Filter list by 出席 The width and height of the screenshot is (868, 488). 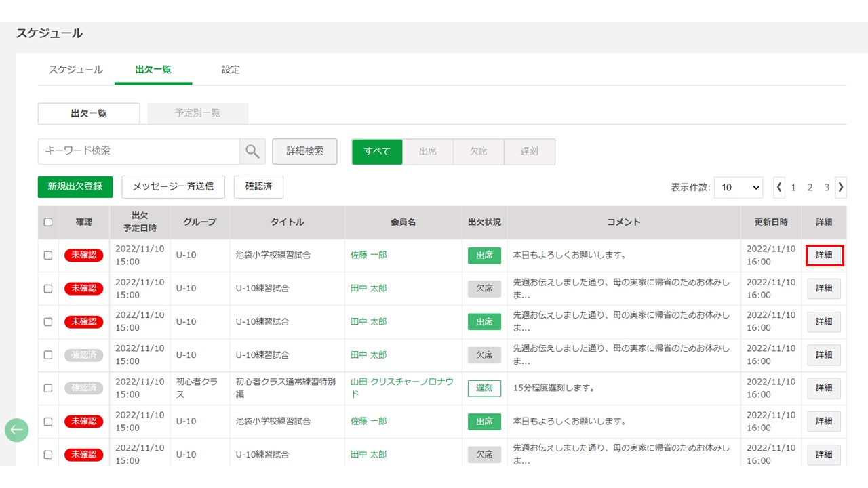coord(428,152)
